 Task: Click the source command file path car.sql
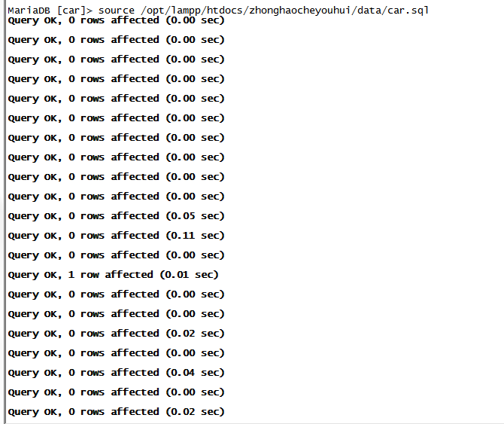click(408, 11)
